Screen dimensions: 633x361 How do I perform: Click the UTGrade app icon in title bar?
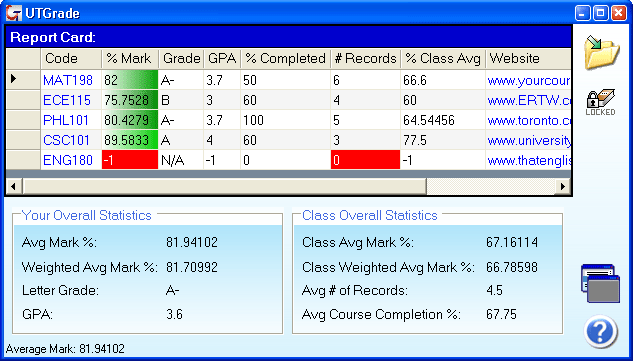tap(14, 13)
